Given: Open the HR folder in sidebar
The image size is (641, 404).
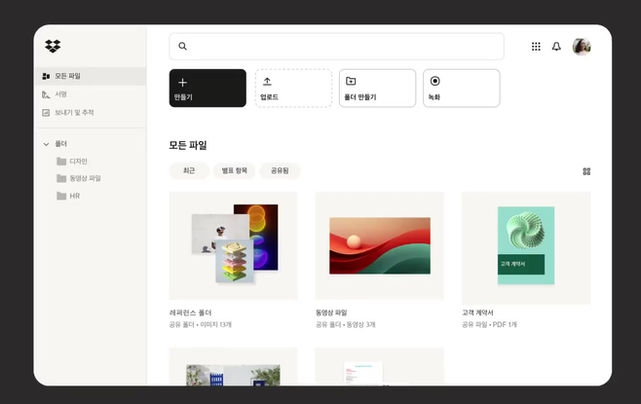Looking at the screenshot, I should pyautogui.click(x=68, y=196).
